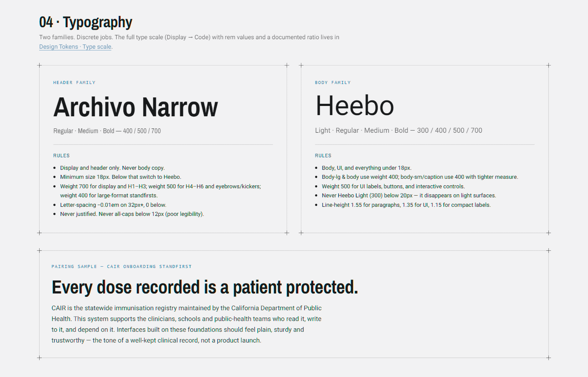Click the 'Never justified' rule bullet

(132, 214)
